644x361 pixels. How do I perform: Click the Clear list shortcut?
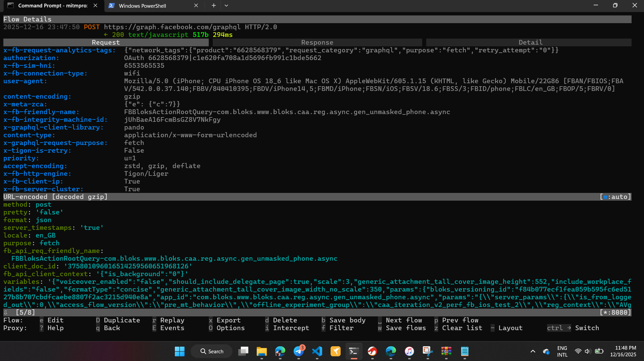[458, 328]
